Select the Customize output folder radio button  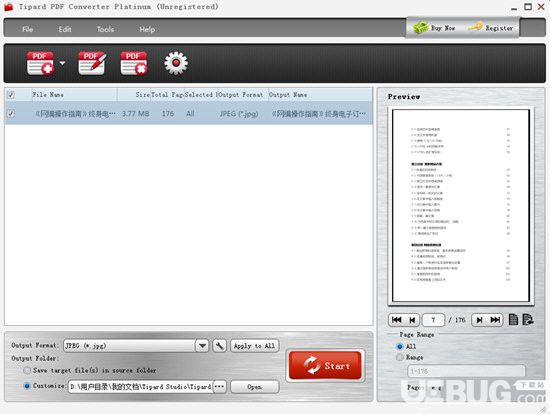[27, 386]
